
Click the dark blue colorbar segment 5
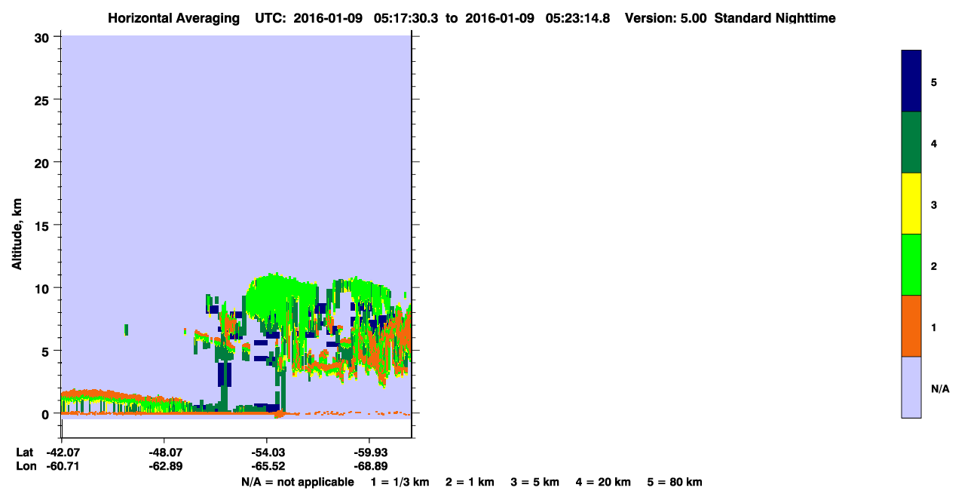[x=911, y=81]
